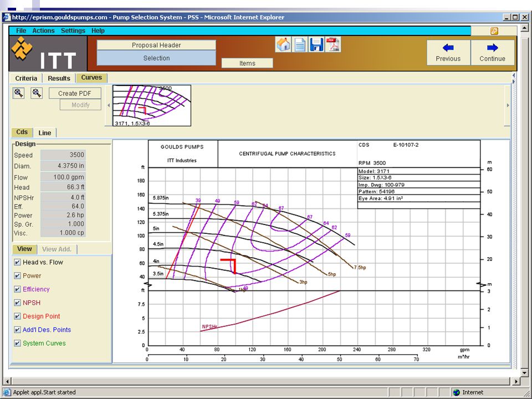Open the new document page icon
Viewport: 532px width, 399px height.
(300, 45)
